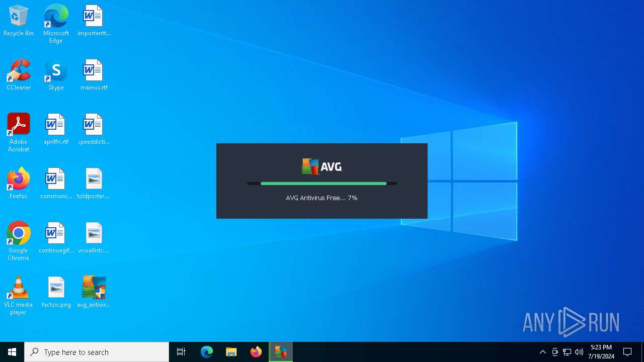The height and width of the screenshot is (362, 644).
Task: Open the clock showing 5:23 PM
Action: (602, 352)
